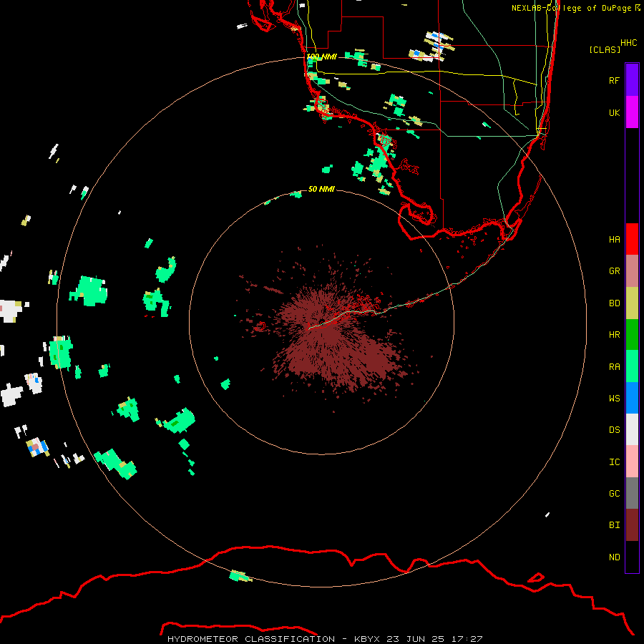Click the UK legend label
Image resolution: width=644 pixels, height=644 pixels.
click(614, 112)
